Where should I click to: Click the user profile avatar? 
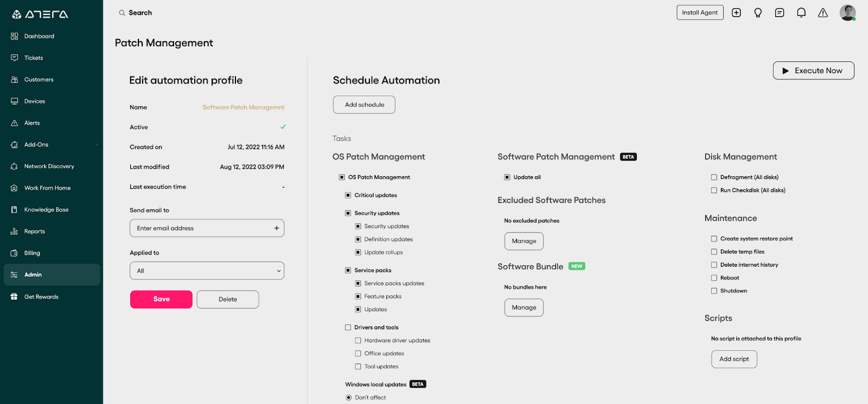click(x=847, y=12)
